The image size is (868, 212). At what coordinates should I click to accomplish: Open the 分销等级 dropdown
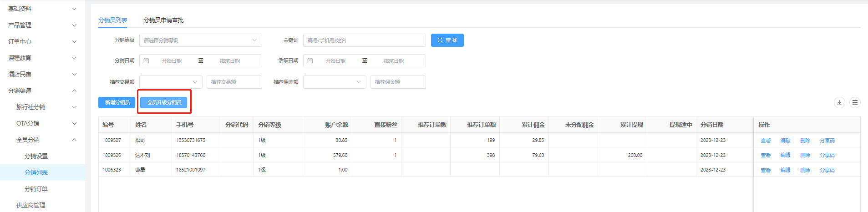[x=200, y=40]
